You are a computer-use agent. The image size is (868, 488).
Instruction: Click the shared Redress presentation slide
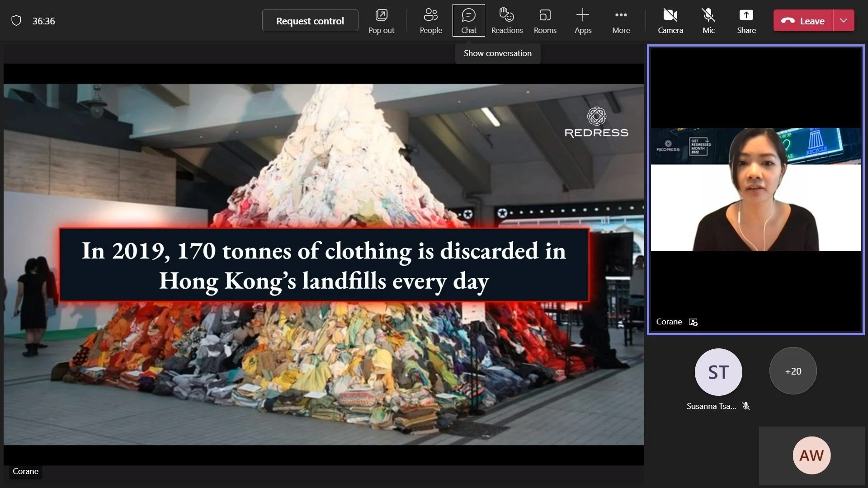[x=324, y=264]
